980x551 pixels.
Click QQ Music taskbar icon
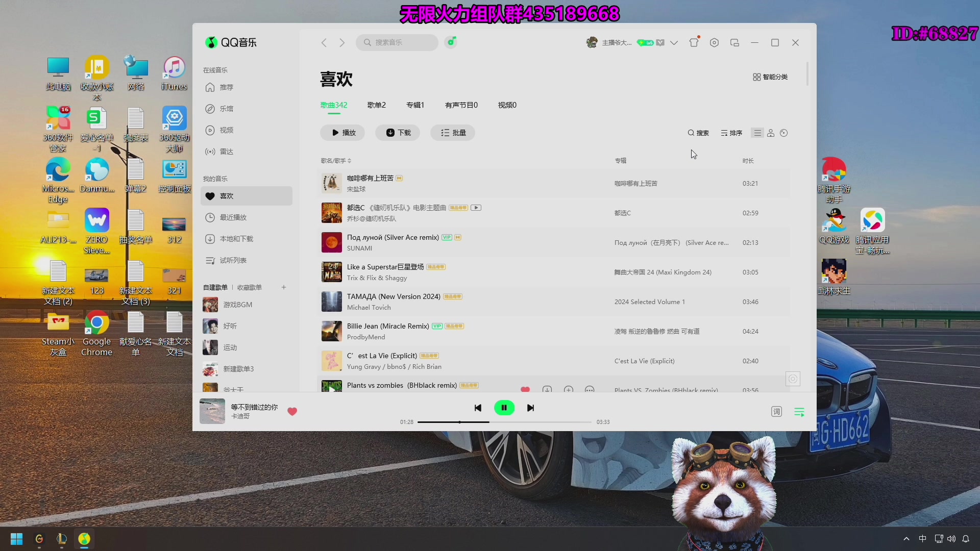[84, 539]
